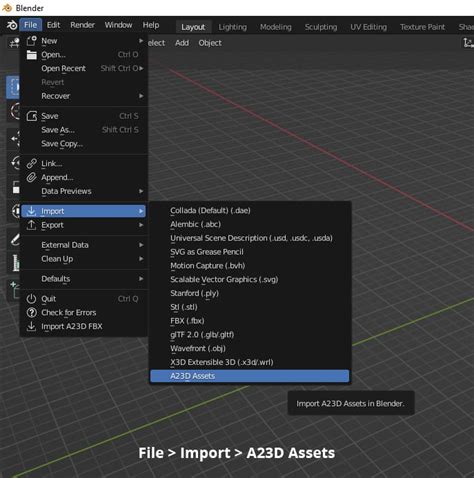Image resolution: width=474 pixels, height=478 pixels.
Task: Click the Import A23D FBX arrow icon
Action: click(31, 326)
